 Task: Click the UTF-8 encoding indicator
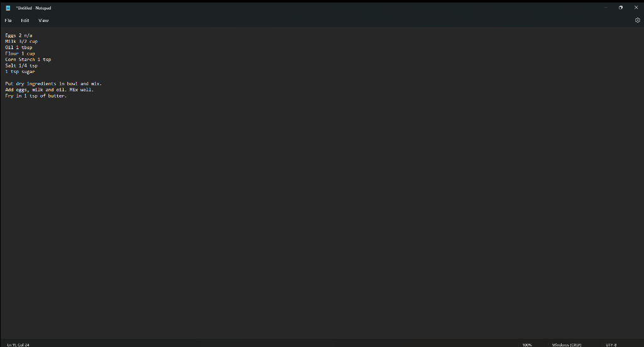(611, 344)
